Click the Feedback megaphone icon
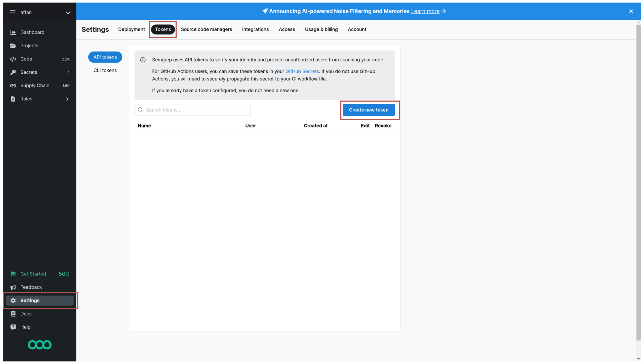644x364 pixels. [x=13, y=287]
